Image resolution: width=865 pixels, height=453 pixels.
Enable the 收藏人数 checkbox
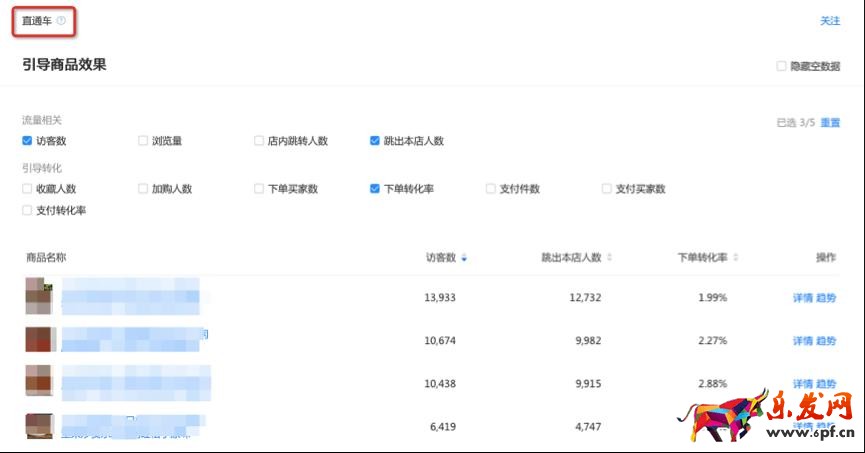tap(27, 189)
